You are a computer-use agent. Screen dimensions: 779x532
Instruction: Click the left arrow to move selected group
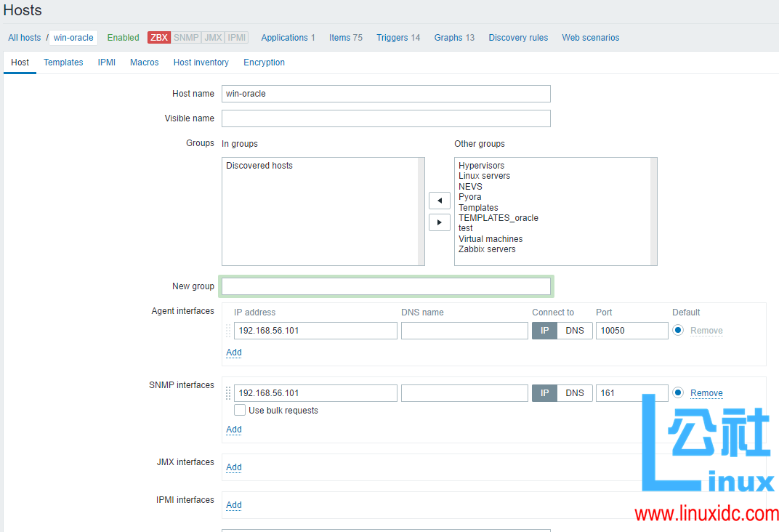439,200
